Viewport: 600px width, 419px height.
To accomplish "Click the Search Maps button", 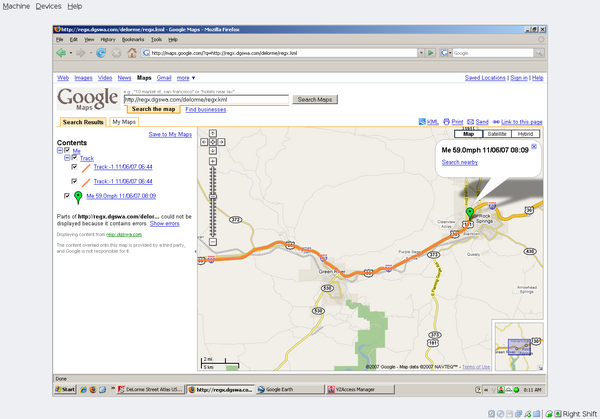I will (315, 99).
